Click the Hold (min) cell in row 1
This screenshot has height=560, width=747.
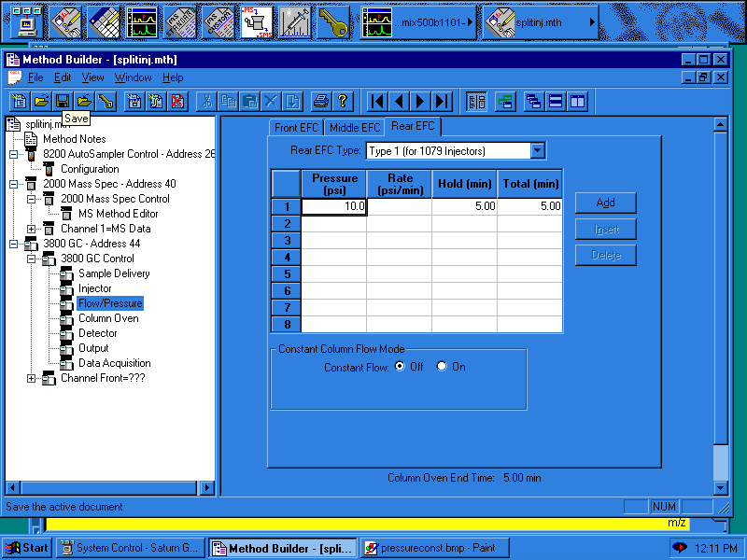pyautogui.click(x=464, y=206)
